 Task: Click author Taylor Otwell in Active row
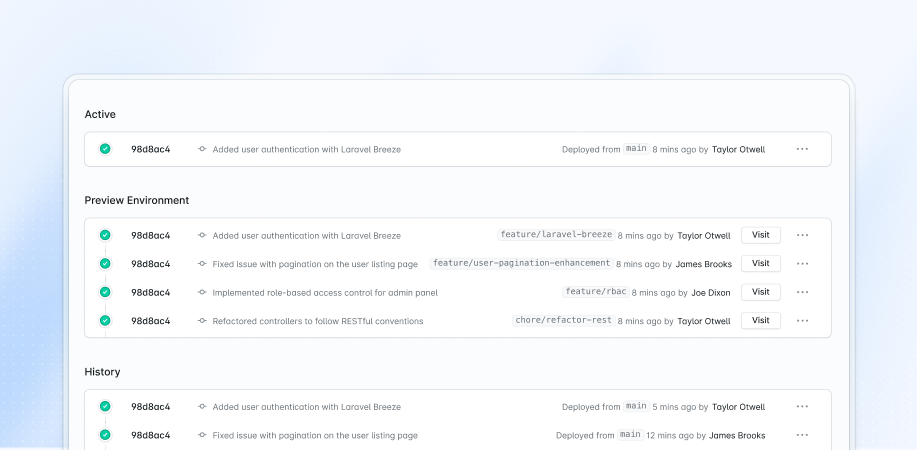click(x=738, y=149)
